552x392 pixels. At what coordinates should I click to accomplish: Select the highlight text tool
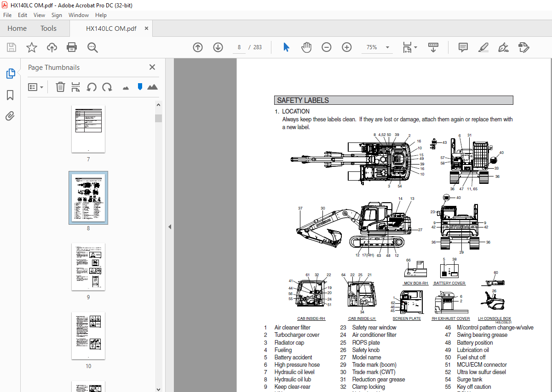(x=483, y=47)
